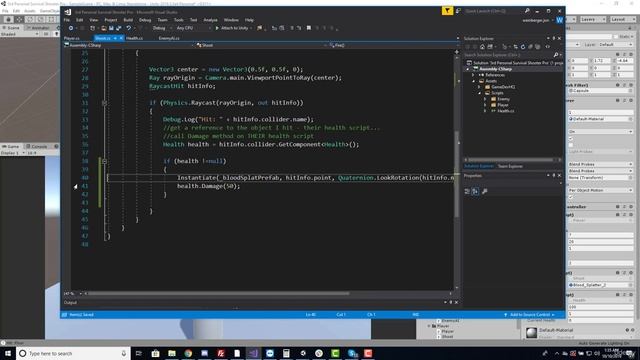Click Attach to Unity play button

232,28
